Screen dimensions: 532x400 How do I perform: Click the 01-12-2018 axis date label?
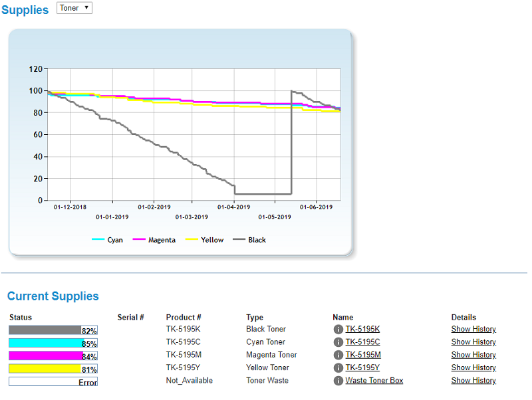[70, 207]
